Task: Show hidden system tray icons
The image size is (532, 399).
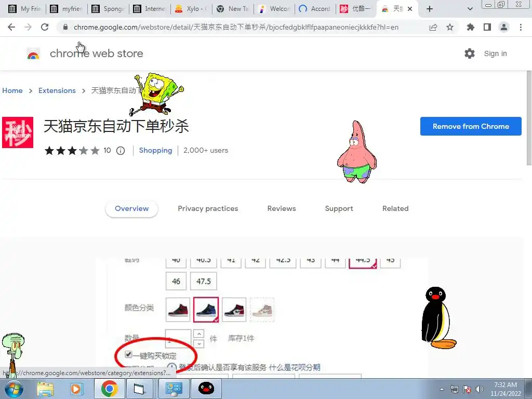Action: (x=442, y=389)
